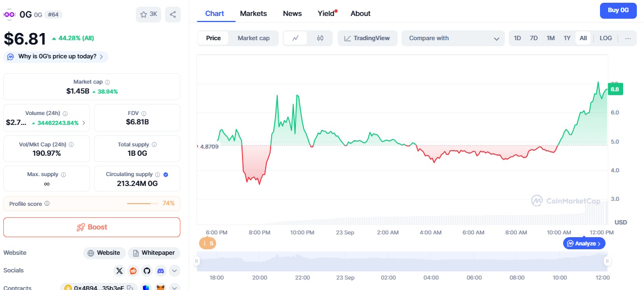Click the #64 rank badge
644x290 pixels.
coord(53,14)
